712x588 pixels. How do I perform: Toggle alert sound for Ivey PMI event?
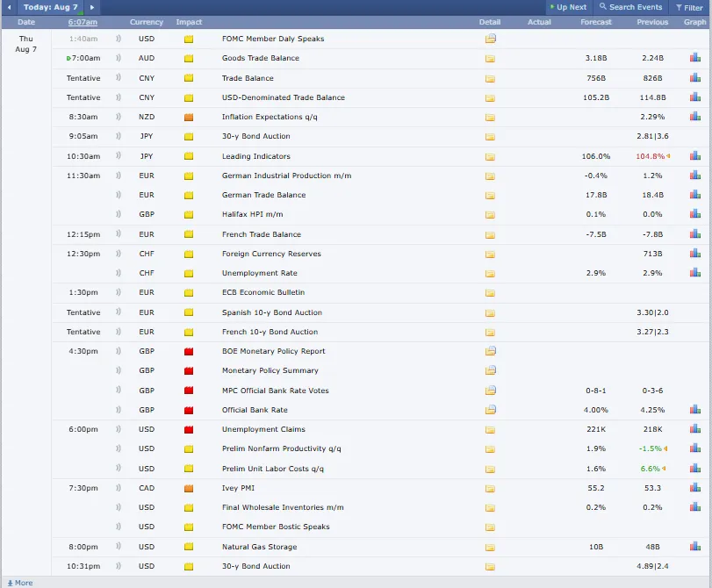pos(118,488)
